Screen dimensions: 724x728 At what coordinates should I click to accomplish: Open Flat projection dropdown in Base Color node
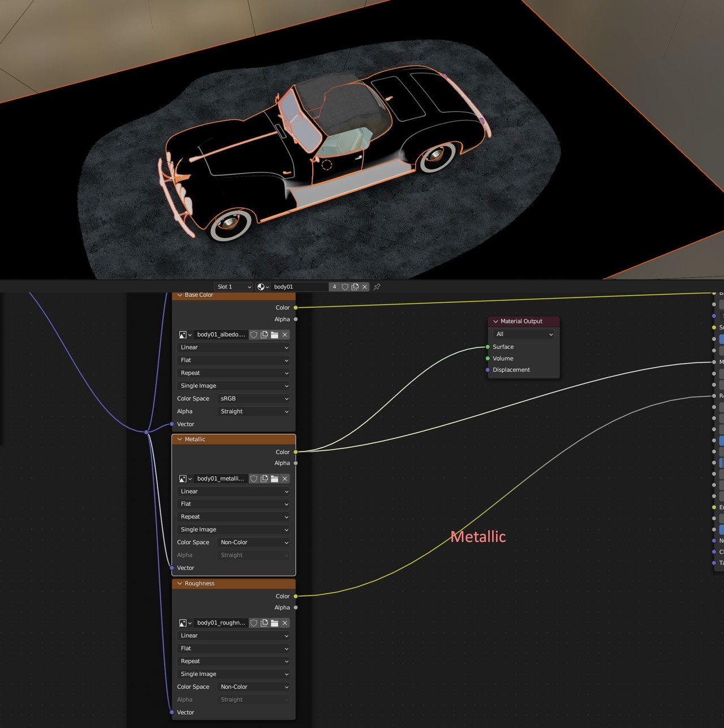pos(234,360)
